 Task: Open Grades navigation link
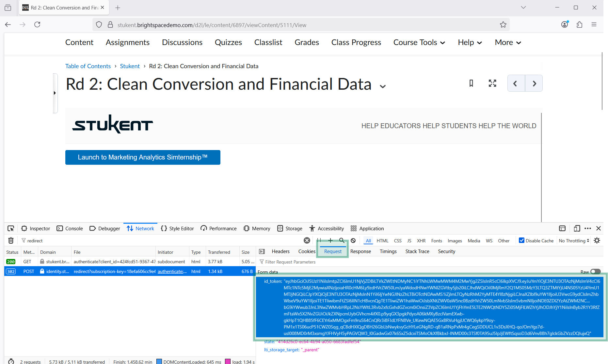307,42
